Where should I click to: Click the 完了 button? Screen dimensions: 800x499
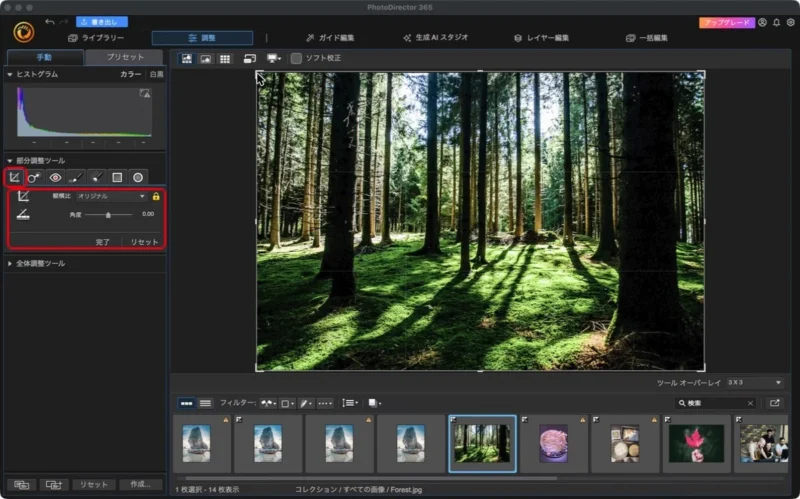point(103,242)
